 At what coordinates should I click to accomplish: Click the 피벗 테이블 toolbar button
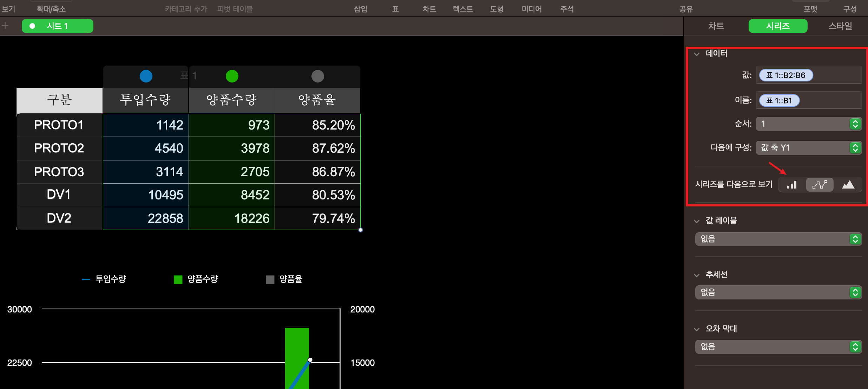coord(235,9)
